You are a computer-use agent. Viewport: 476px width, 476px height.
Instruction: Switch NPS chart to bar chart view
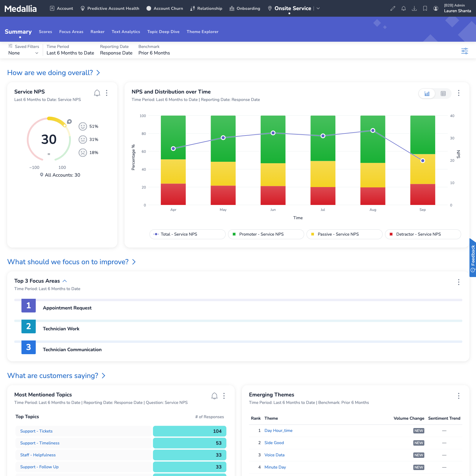[427, 94]
